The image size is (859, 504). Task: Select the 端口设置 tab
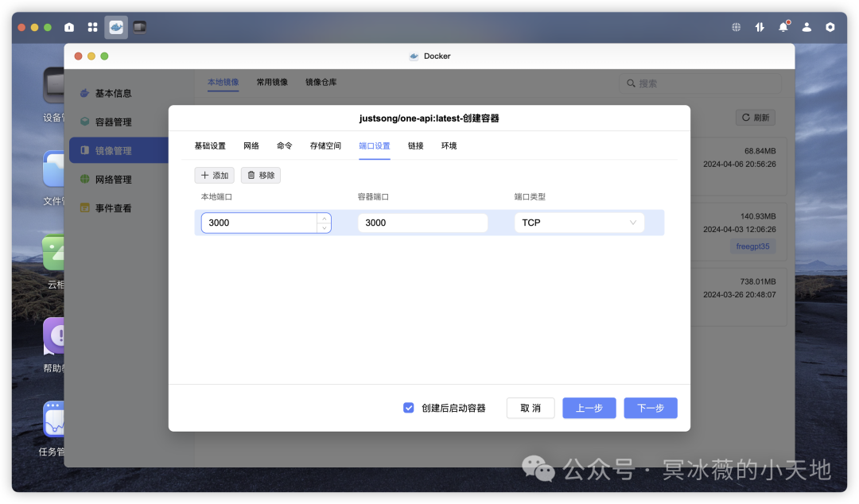[x=374, y=145]
